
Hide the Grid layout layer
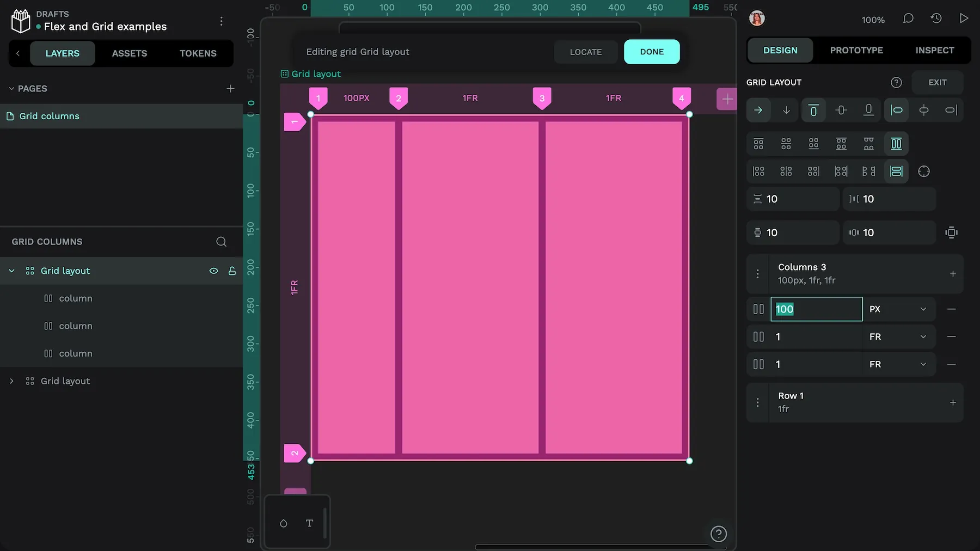point(213,271)
